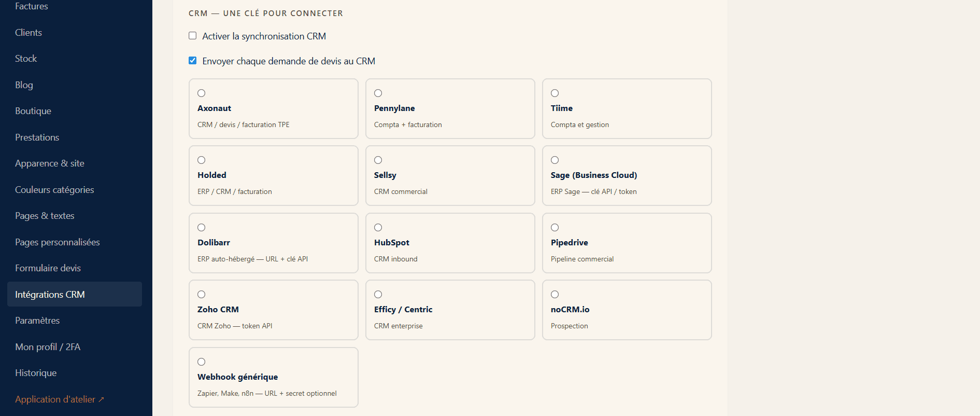Click the "Compta + facturation" description text
This screenshot has width=980, height=416.
click(x=408, y=125)
